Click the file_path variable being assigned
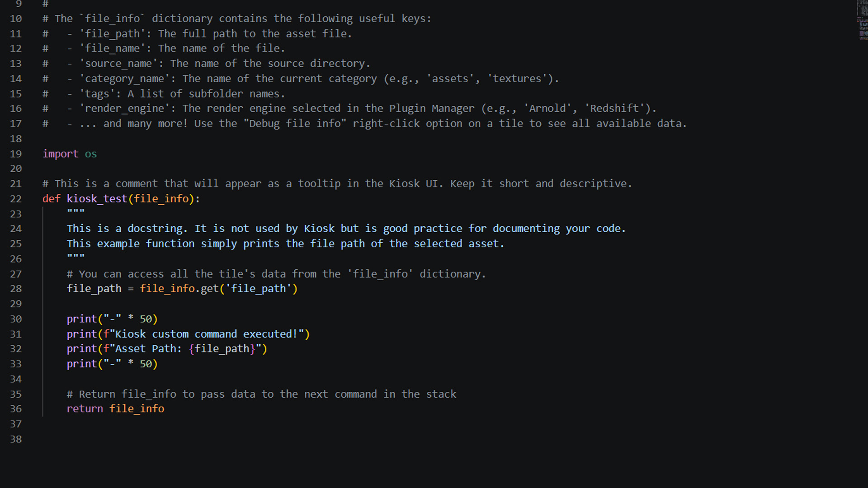 click(x=94, y=289)
